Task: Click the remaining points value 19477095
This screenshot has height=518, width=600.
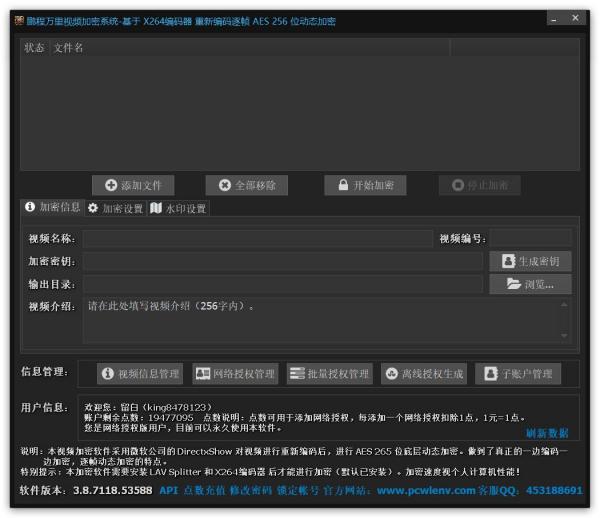Action: 171,417
